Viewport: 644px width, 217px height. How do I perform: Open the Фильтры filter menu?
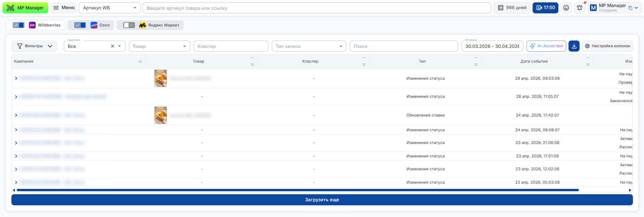(34, 46)
